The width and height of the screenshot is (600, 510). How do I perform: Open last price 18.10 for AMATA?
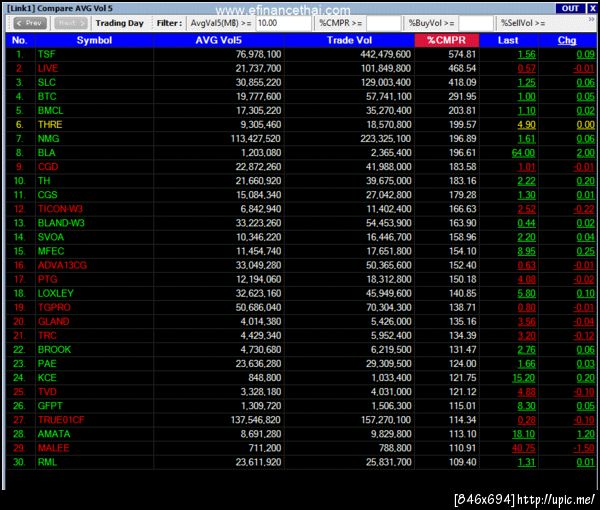point(523,434)
